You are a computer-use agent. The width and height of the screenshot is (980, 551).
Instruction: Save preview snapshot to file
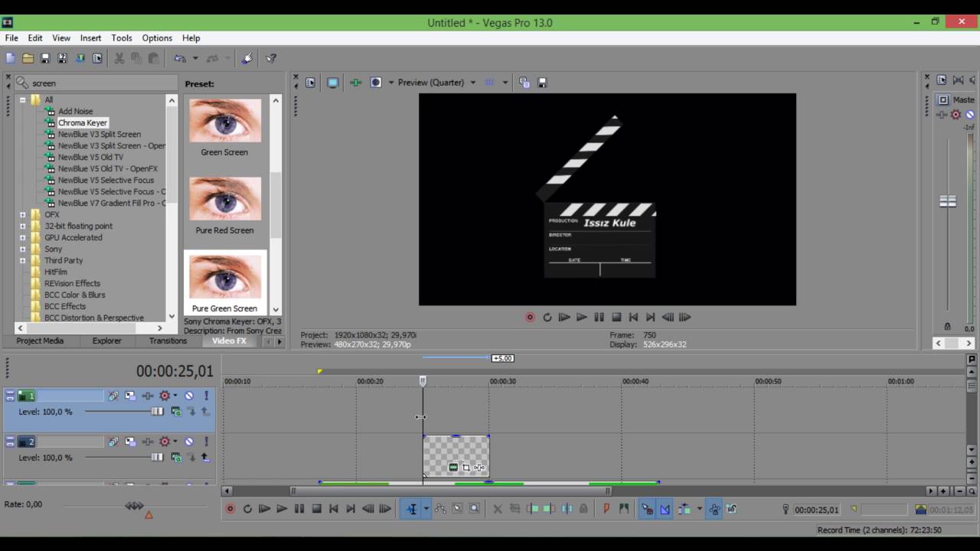542,83
